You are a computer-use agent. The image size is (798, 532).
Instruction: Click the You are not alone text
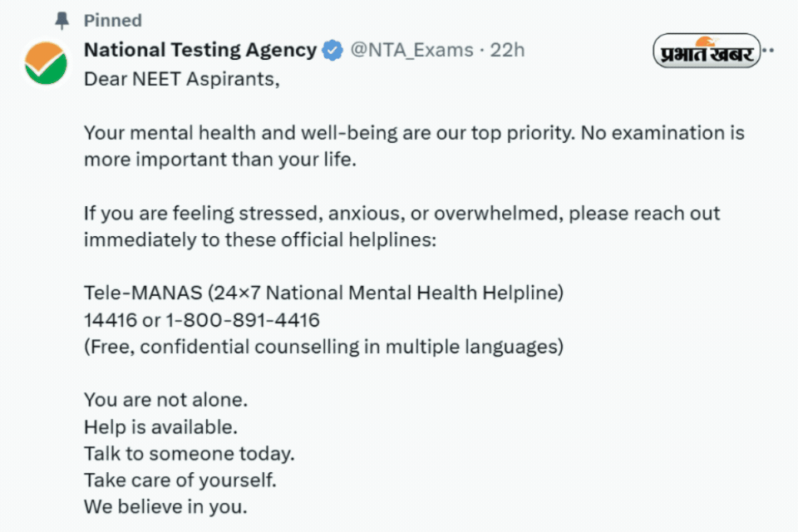click(165, 400)
